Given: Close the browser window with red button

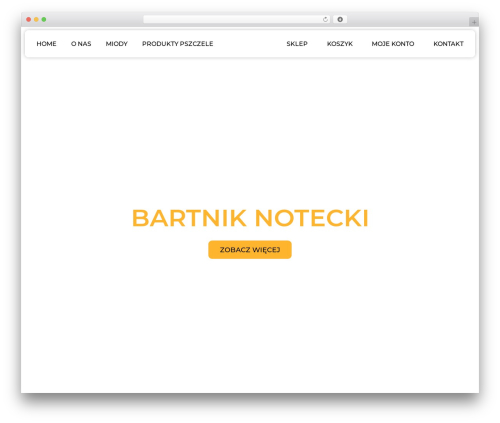Looking at the screenshot, I should (29, 19).
